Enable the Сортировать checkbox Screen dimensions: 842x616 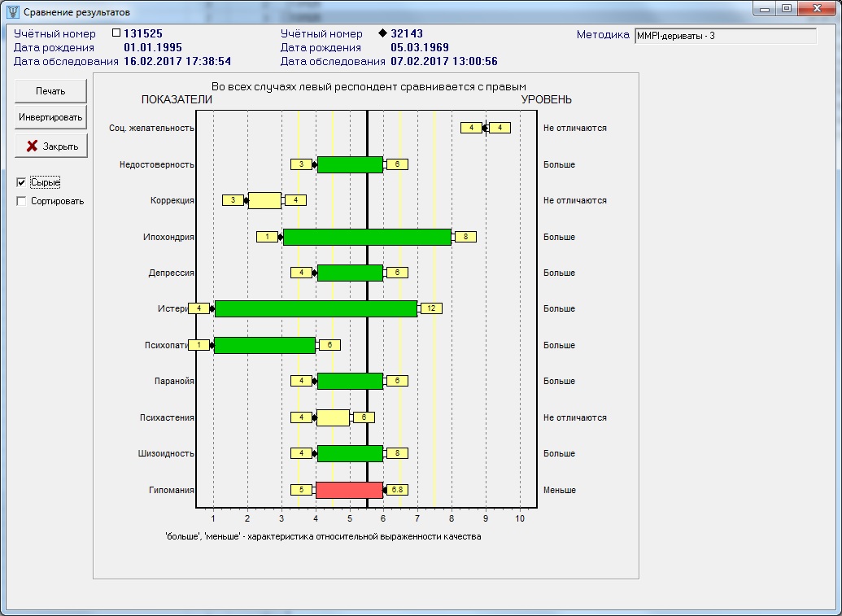[x=22, y=201]
